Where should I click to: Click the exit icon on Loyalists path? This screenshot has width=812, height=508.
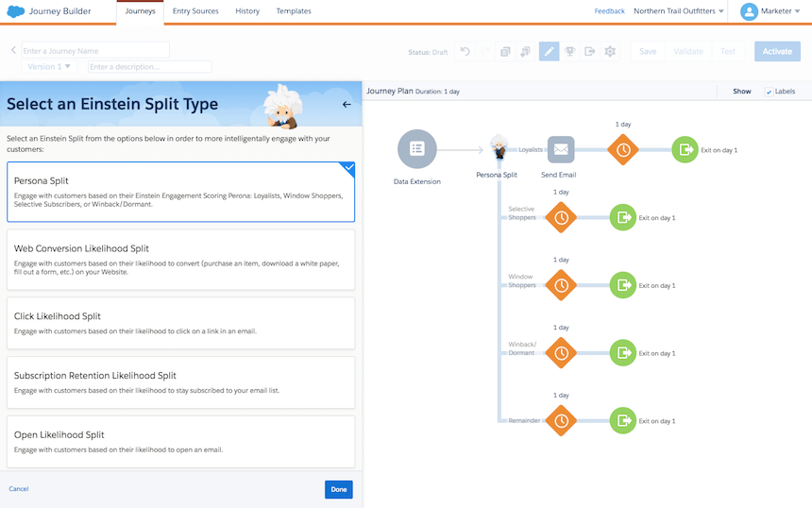click(x=685, y=149)
